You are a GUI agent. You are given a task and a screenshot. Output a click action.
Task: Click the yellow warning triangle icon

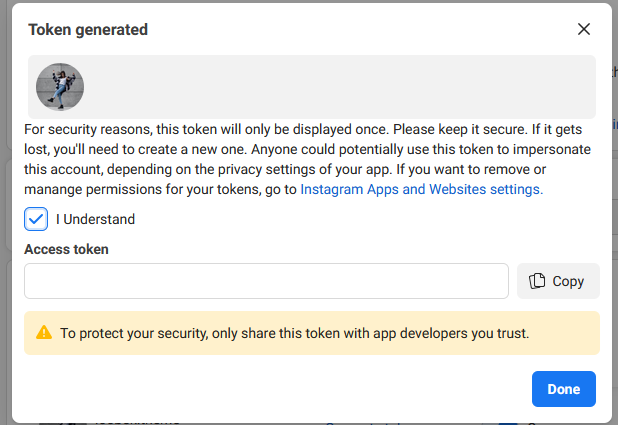[x=44, y=332]
